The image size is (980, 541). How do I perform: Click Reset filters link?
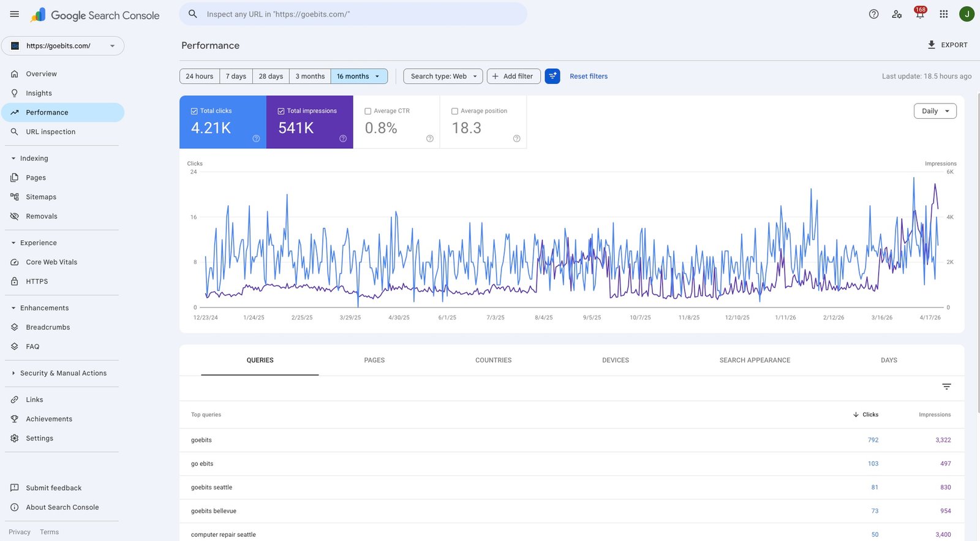tap(589, 77)
